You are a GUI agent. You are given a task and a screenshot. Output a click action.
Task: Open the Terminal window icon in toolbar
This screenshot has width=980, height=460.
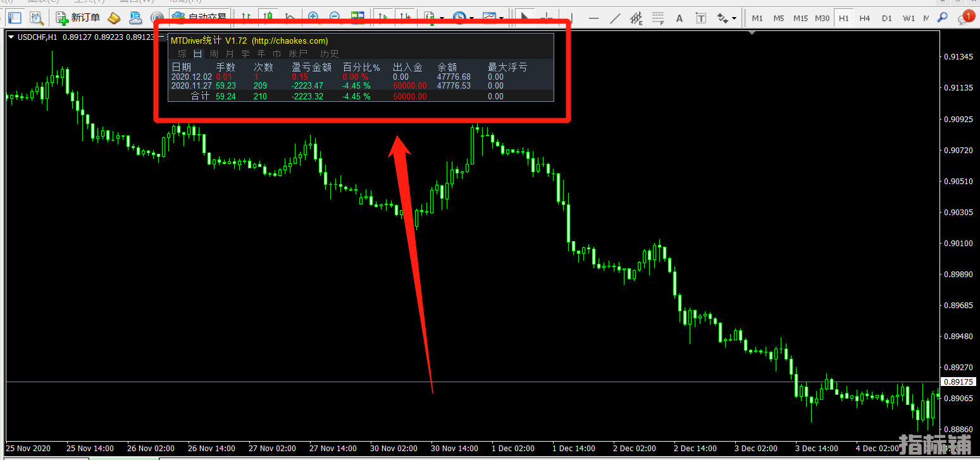pyautogui.click(x=14, y=18)
